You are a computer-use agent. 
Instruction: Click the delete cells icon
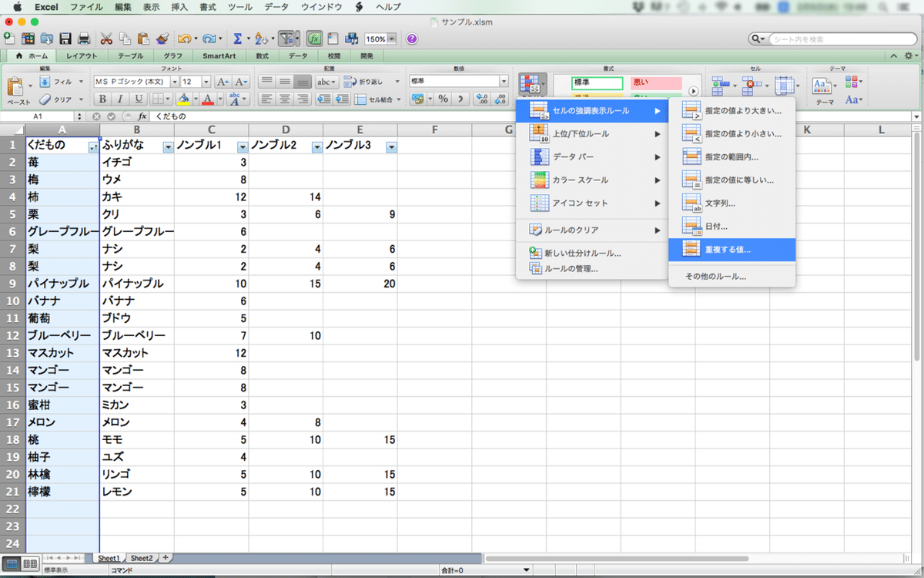click(753, 86)
